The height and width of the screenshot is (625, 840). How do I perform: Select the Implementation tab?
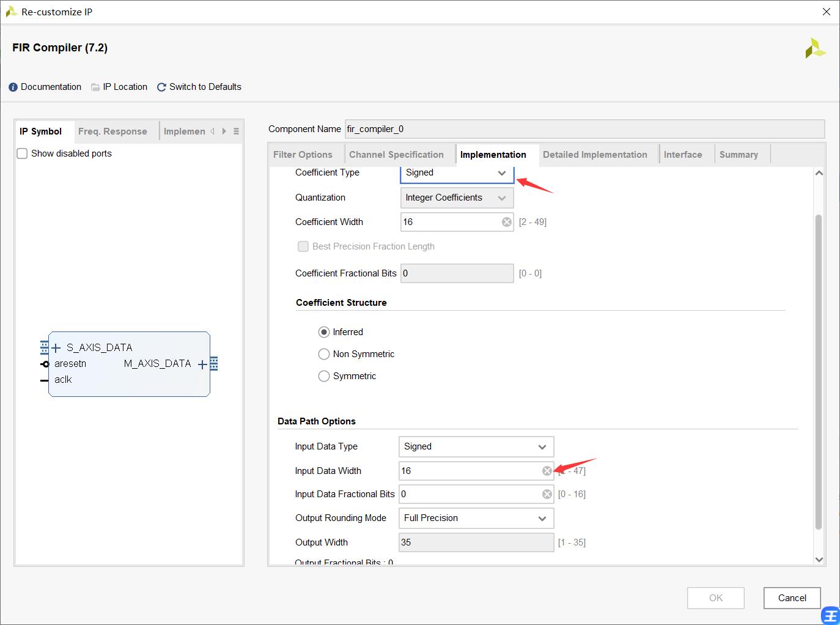tap(493, 155)
